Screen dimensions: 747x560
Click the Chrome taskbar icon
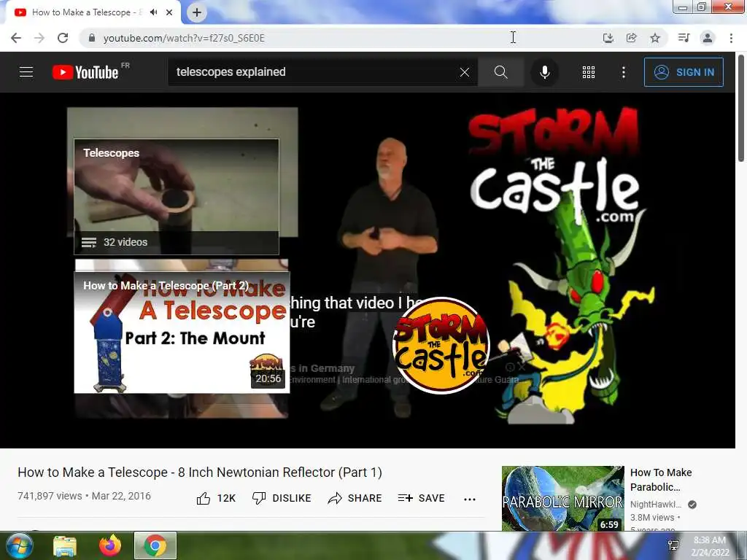tap(155, 545)
